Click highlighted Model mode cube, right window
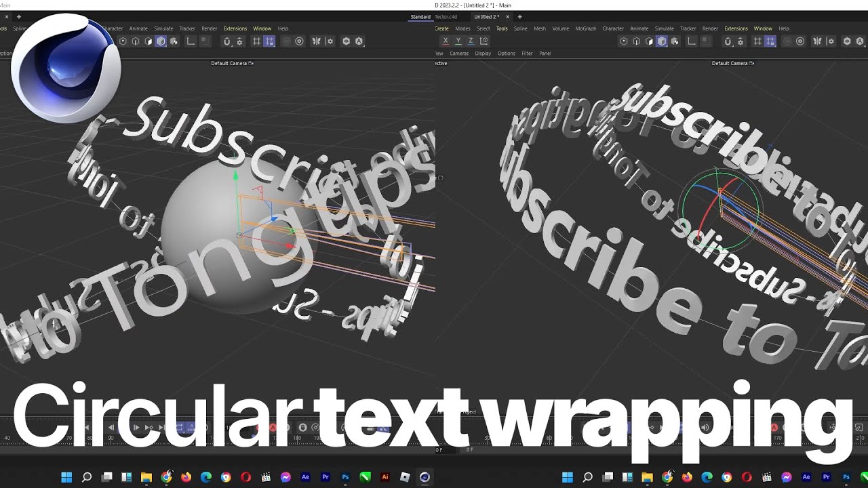Screen dimensions: 868x488 point(662,41)
